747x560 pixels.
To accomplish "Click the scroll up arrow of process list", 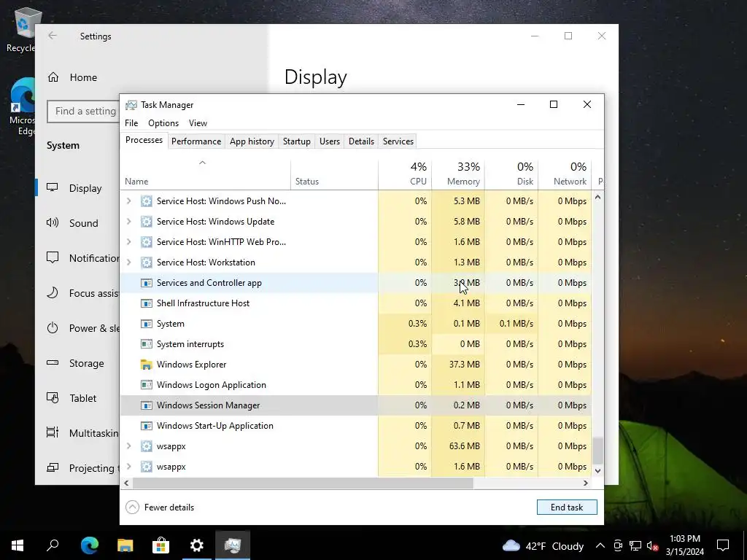I will click(598, 197).
